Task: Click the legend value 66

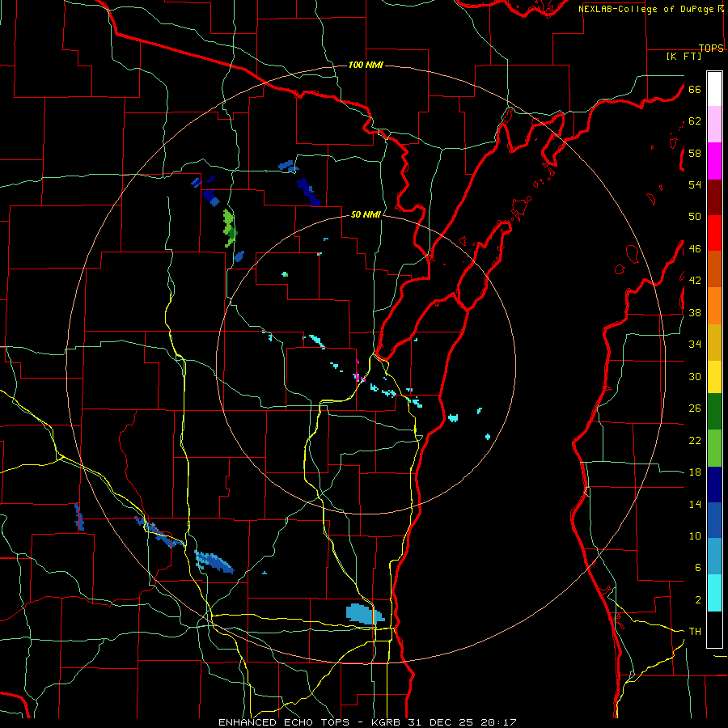Action: (695, 89)
